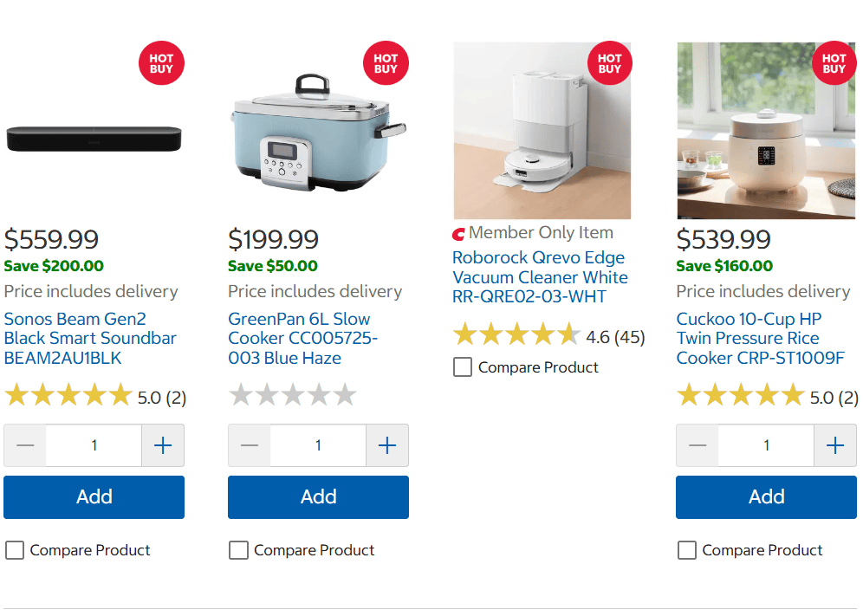Select Compare Product for Cuckoo Rice Cooker
863x616 pixels.
[x=687, y=550]
